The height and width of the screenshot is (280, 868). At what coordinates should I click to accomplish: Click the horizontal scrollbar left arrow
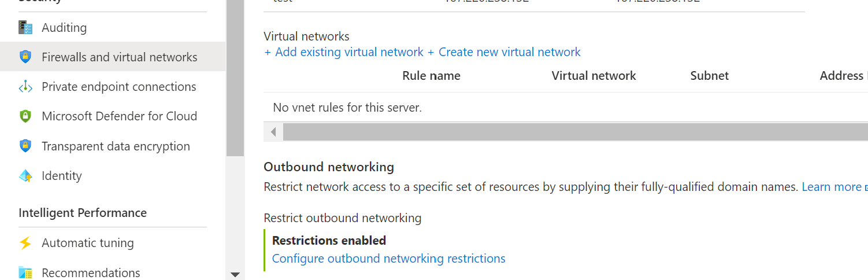pyautogui.click(x=273, y=132)
